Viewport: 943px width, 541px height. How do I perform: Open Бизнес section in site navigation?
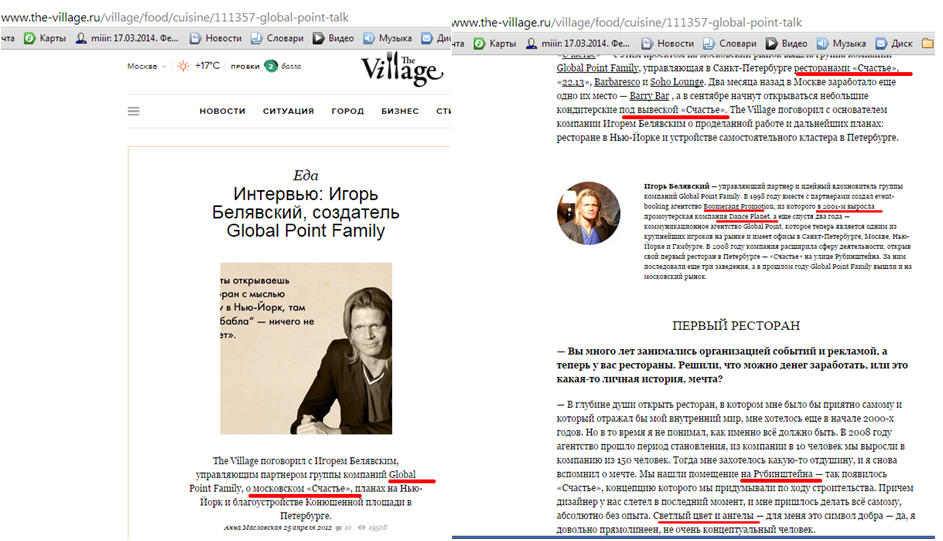pyautogui.click(x=400, y=111)
